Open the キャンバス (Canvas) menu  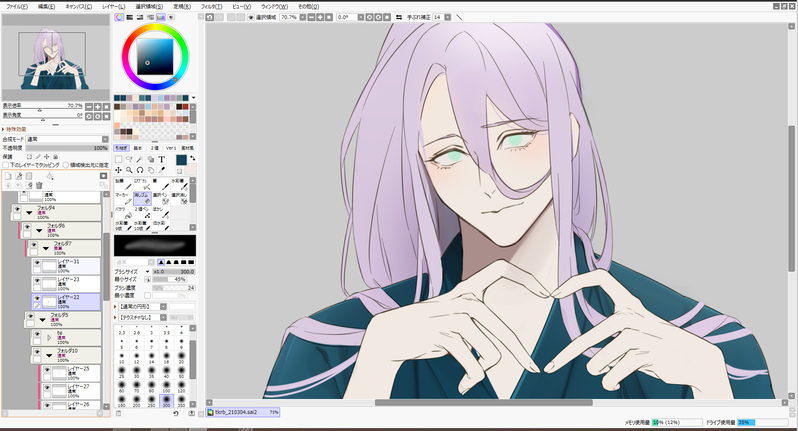(x=78, y=7)
